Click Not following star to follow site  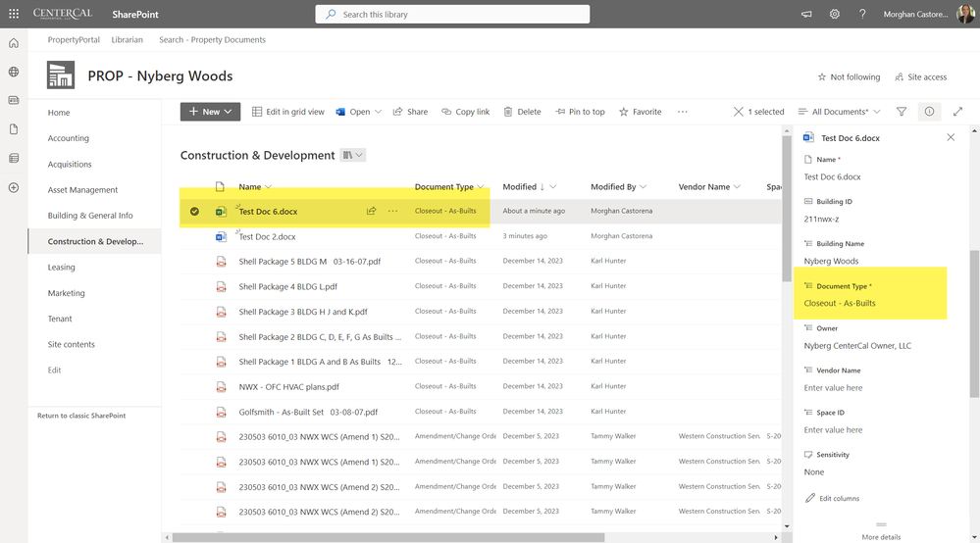coord(849,76)
